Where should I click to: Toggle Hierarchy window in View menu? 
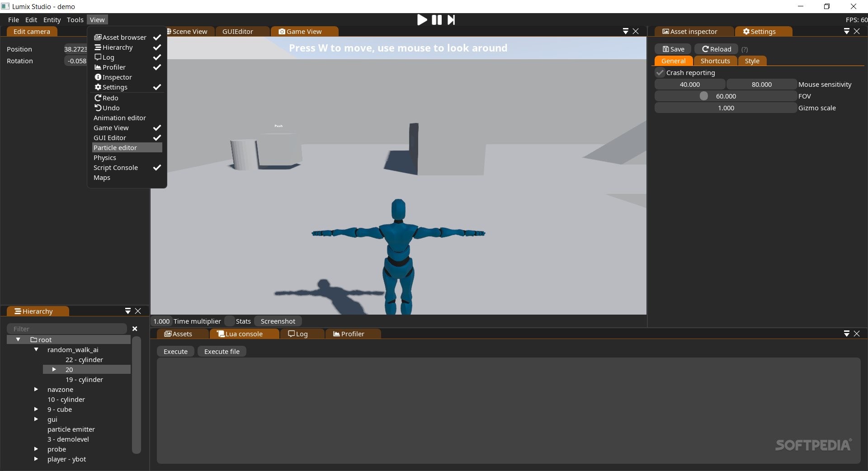click(127, 47)
